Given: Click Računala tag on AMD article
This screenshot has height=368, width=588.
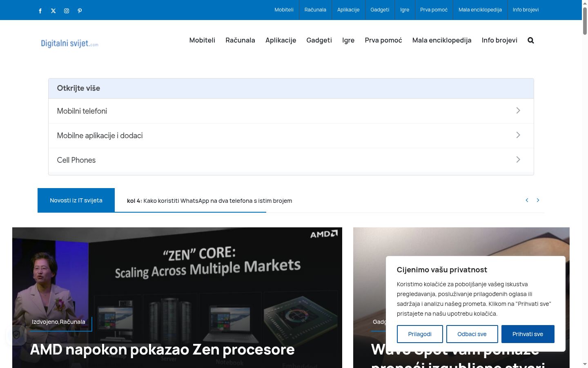Looking at the screenshot, I should [73, 322].
